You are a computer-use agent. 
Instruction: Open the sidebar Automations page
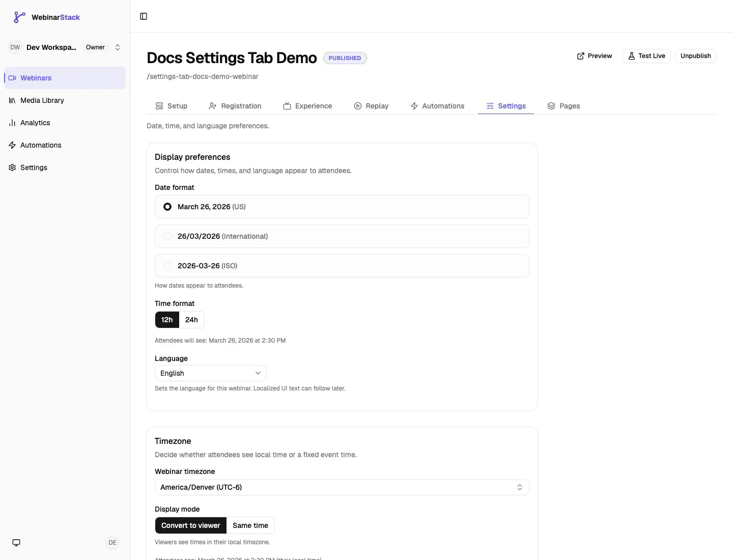65,145
